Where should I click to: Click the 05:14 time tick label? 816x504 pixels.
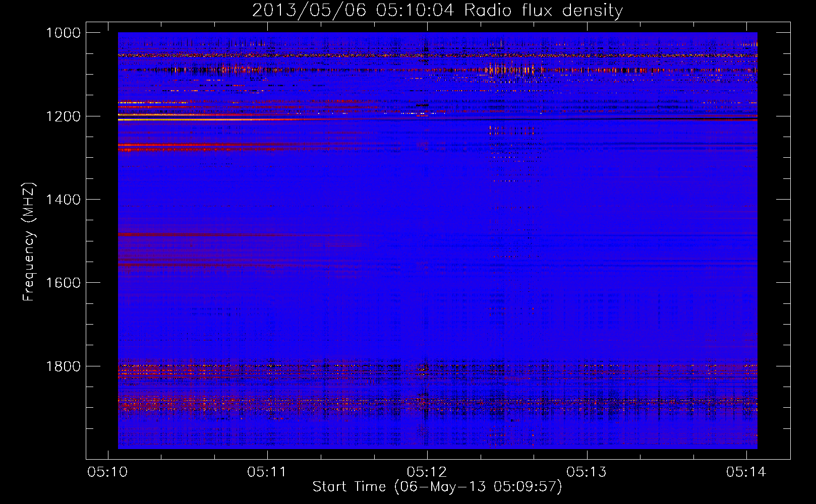tap(746, 472)
